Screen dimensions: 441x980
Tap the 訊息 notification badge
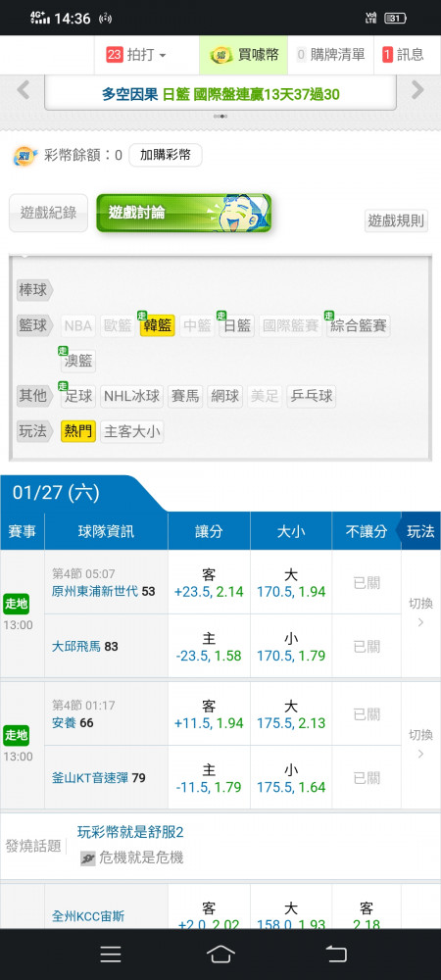point(387,55)
